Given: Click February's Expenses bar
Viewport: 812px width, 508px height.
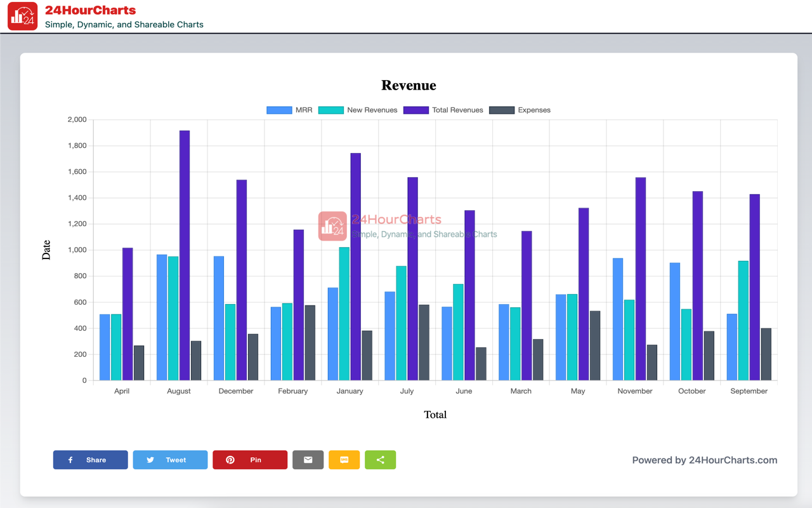Looking at the screenshot, I should pyautogui.click(x=310, y=343).
